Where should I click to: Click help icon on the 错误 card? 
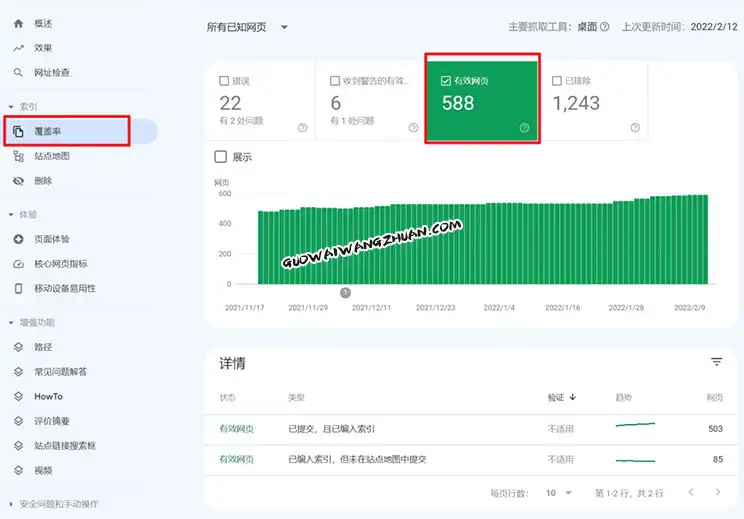(x=302, y=128)
